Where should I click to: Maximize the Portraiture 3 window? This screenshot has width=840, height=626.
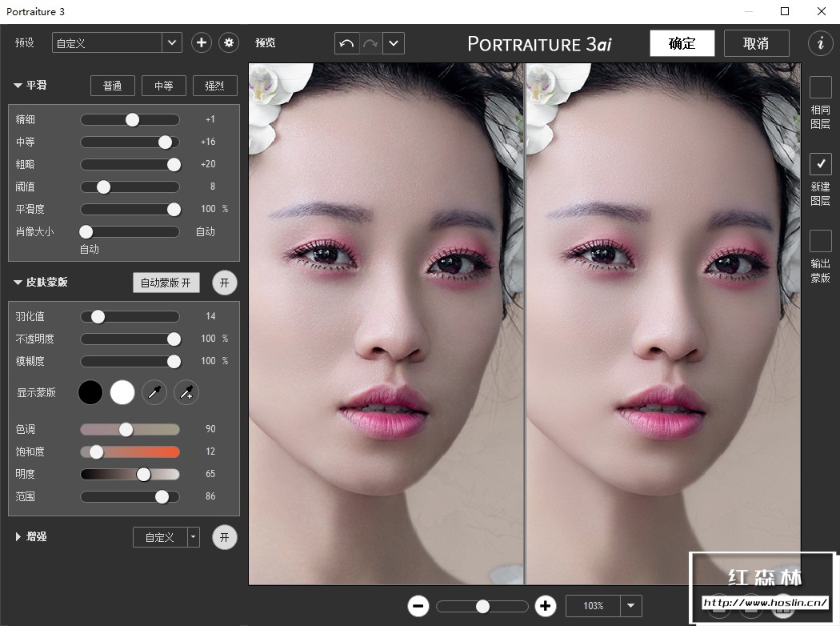coord(785,11)
